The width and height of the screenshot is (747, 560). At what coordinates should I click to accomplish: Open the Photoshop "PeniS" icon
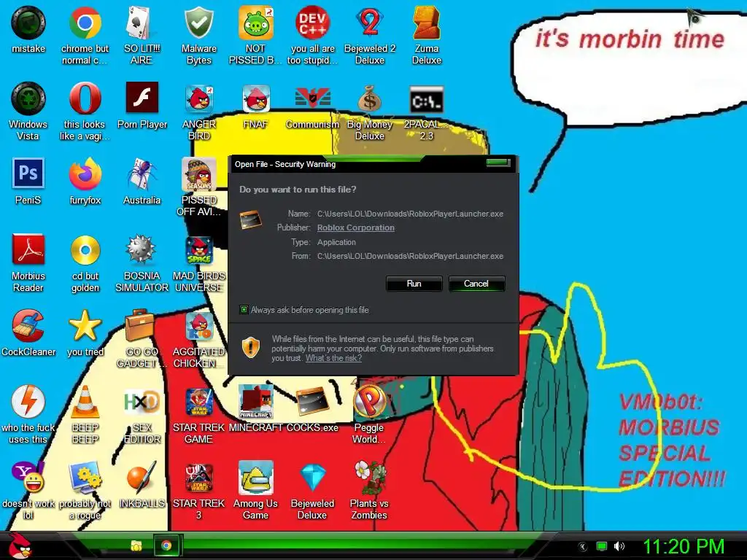(28, 174)
